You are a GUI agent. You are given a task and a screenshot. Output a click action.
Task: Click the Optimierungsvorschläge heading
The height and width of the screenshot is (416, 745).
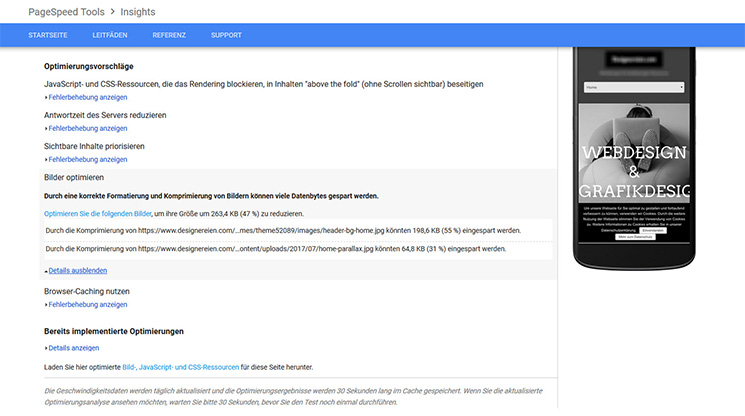click(x=89, y=66)
